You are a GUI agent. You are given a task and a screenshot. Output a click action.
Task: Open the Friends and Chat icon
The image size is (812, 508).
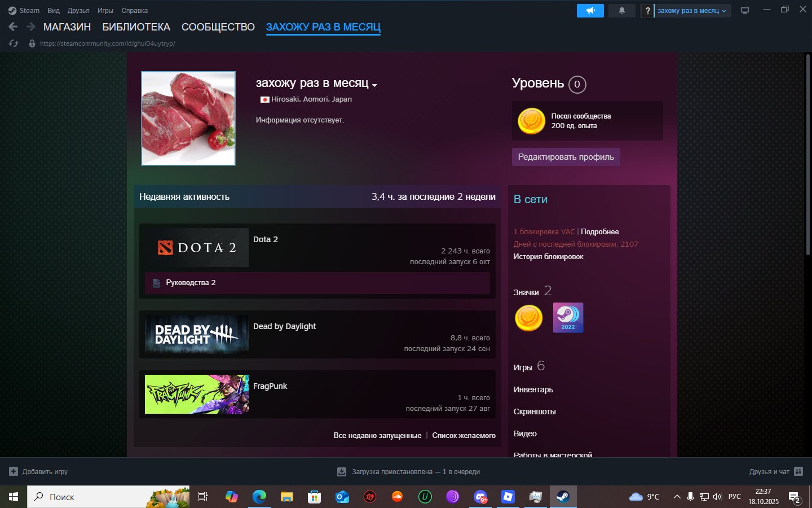(x=798, y=471)
